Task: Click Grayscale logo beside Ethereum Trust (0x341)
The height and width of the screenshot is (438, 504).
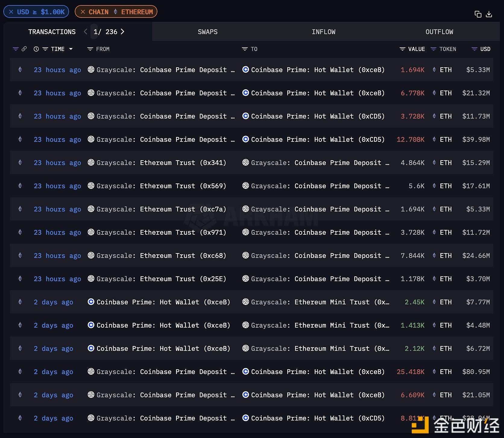Action: coord(91,162)
